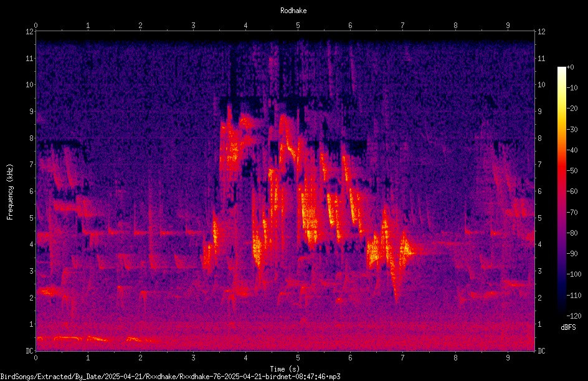Click the -20 yellow label on color scale
The height and width of the screenshot is (381, 588).
pos(572,109)
